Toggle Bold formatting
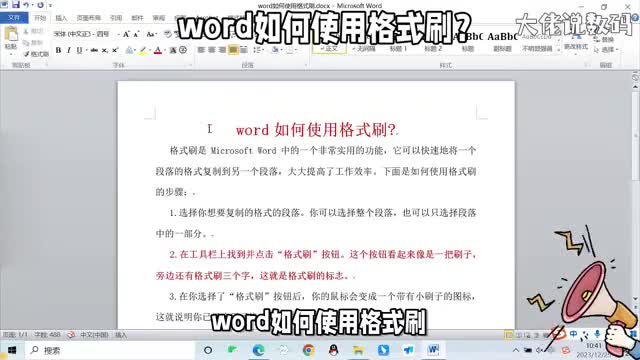Screen dimensions: 640x360 tap(58, 50)
